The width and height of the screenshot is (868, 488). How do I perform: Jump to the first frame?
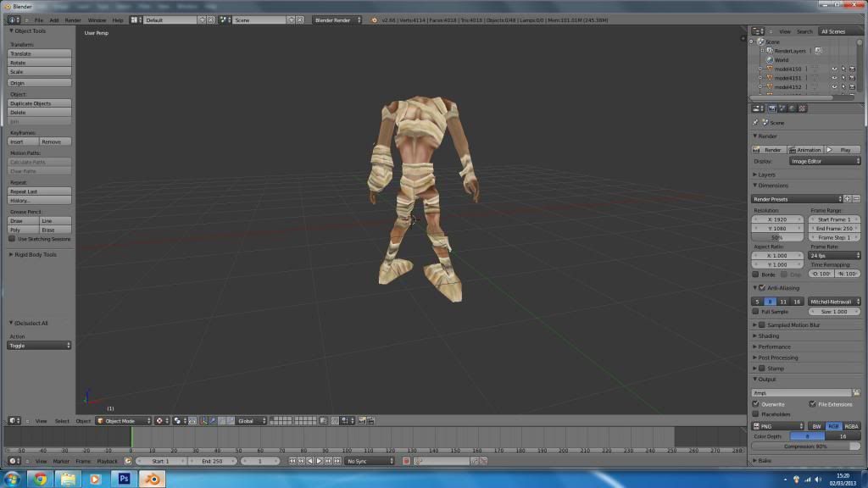[x=292, y=461]
